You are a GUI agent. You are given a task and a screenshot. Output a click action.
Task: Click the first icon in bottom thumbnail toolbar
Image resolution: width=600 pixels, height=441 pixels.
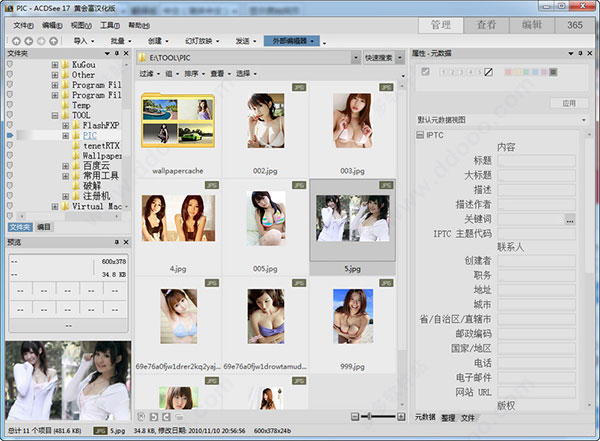141,417
